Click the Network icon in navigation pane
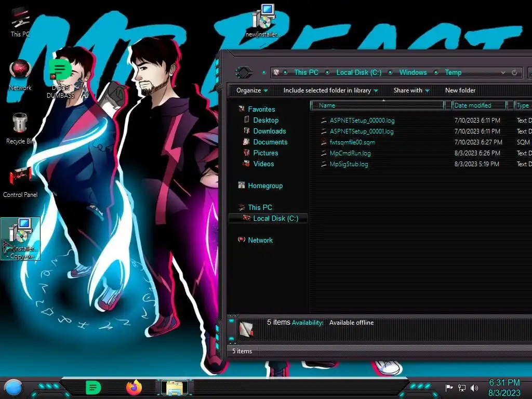 241,240
